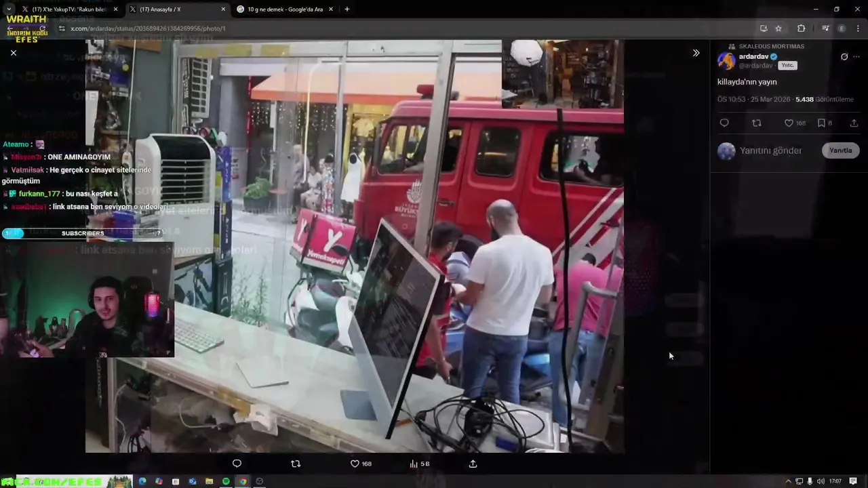Open Chrome in the taskbar
The height and width of the screenshot is (488, 868).
[242, 481]
